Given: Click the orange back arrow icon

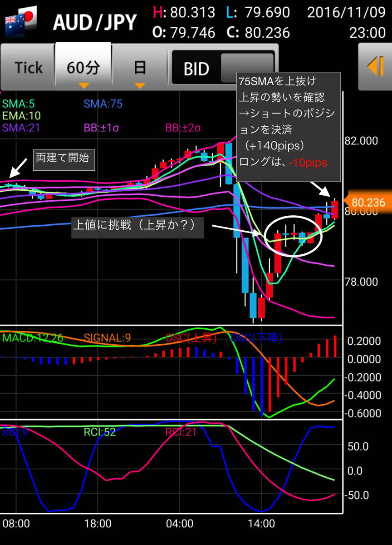Looking at the screenshot, I should [x=376, y=67].
